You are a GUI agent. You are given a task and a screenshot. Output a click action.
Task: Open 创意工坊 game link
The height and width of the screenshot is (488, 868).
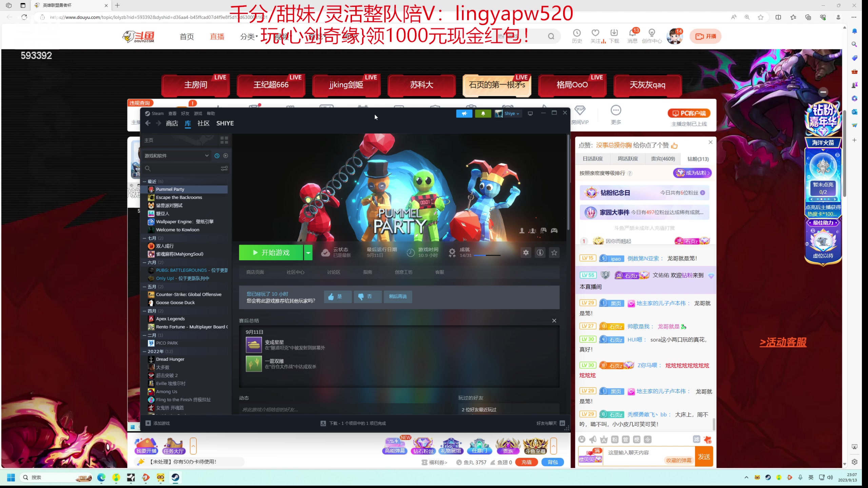click(403, 272)
